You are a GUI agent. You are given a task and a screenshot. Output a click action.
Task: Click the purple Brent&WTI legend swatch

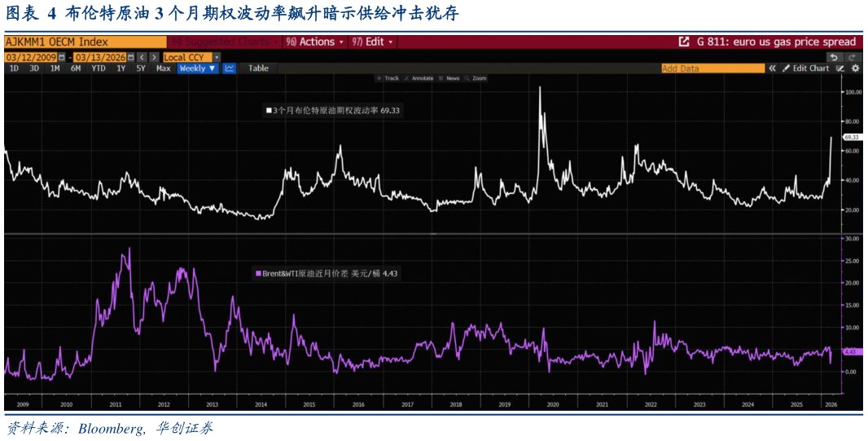pyautogui.click(x=258, y=274)
